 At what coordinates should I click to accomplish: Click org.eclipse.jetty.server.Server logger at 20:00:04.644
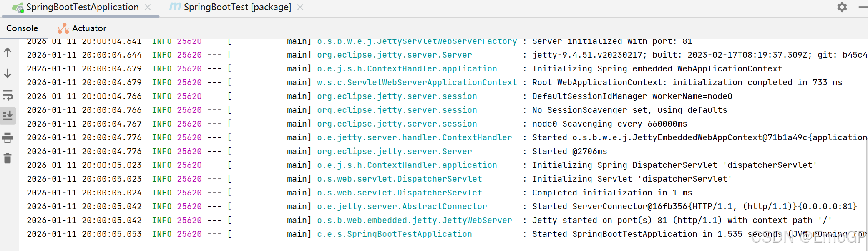pyautogui.click(x=395, y=55)
